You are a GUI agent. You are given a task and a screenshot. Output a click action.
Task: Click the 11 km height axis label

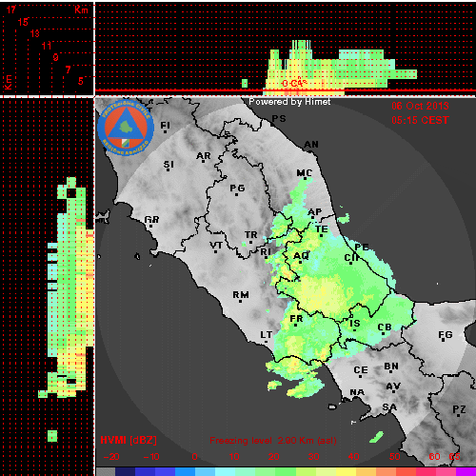coord(47,46)
